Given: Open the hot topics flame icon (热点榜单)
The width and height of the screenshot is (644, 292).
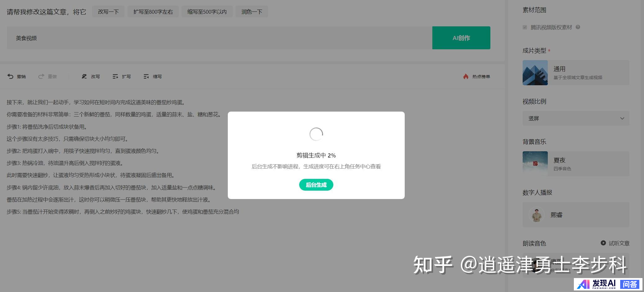Looking at the screenshot, I should tap(466, 76).
